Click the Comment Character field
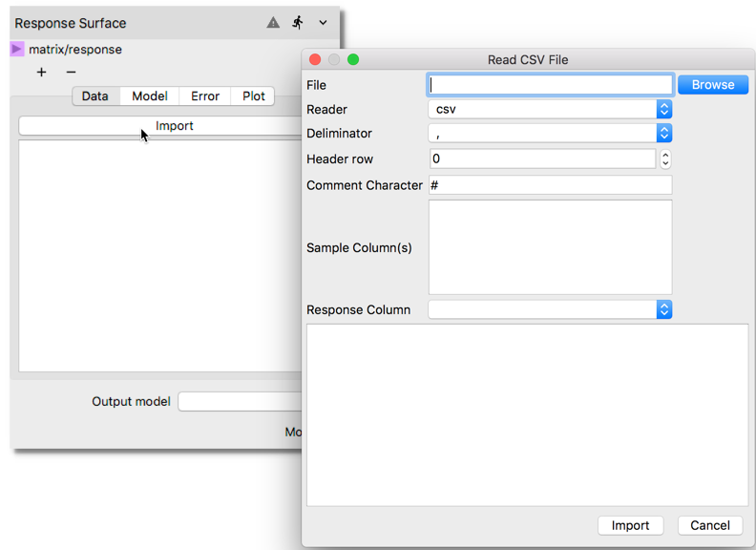The width and height of the screenshot is (756, 550). pos(551,185)
